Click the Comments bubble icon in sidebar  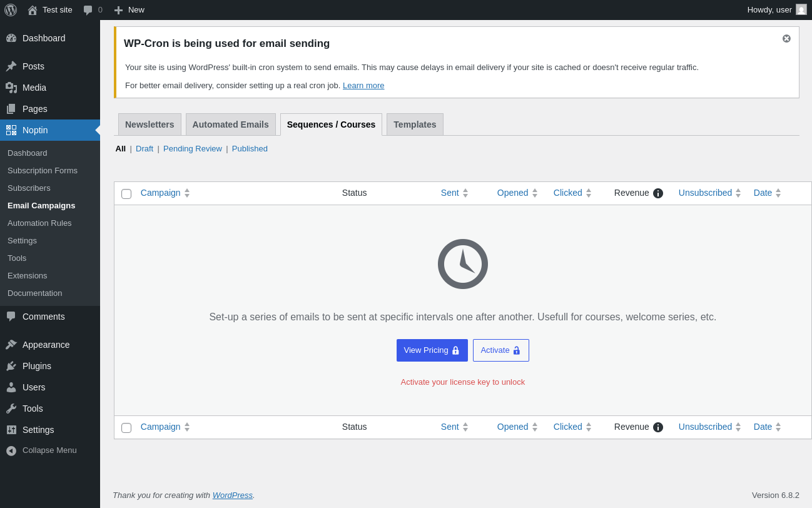click(11, 317)
